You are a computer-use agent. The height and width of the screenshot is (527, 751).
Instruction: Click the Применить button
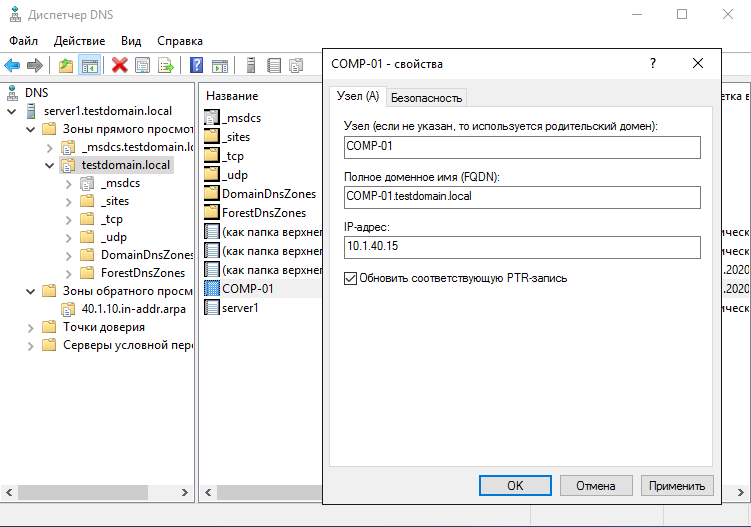tap(677, 485)
